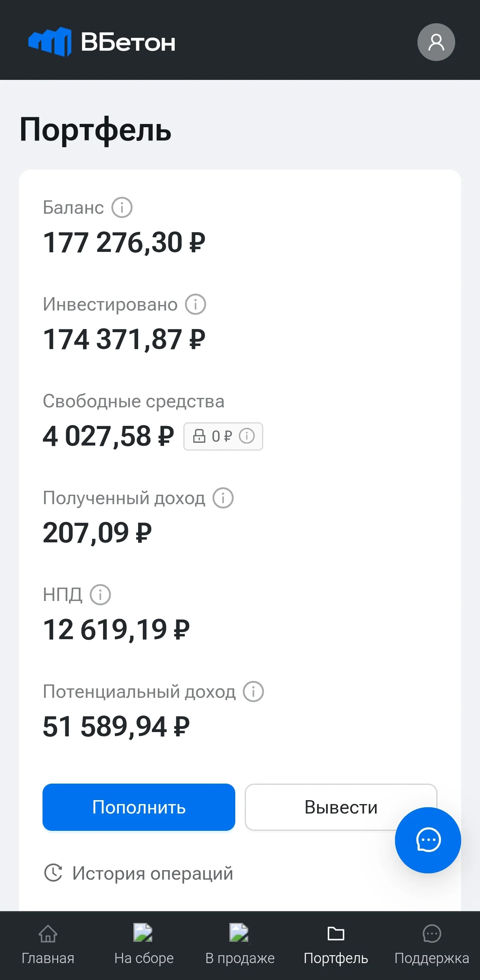The image size is (480, 980).
Task: Click the clock icon beside История операций
Action: 53,873
